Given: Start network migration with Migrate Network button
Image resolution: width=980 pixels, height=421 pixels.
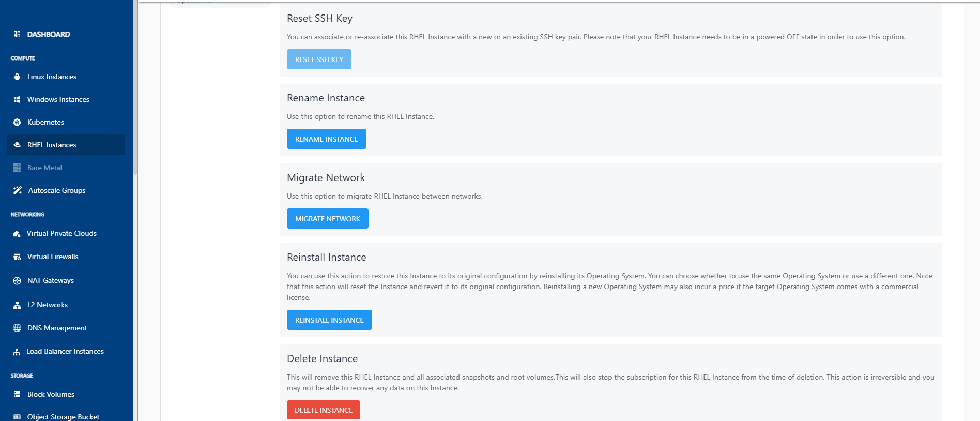Looking at the screenshot, I should pos(327,219).
